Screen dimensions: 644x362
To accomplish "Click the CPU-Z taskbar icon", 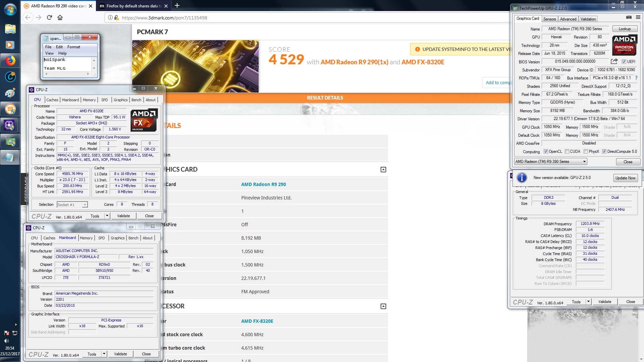I will [10, 125].
